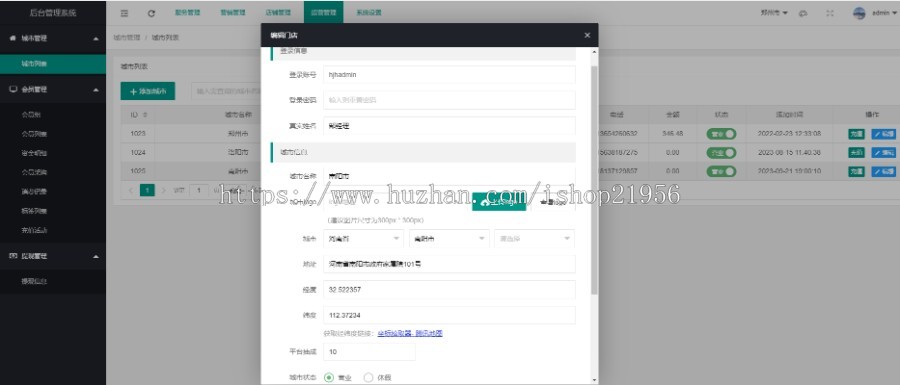The width and height of the screenshot is (900, 385).
Task: Click login account field showing hjhadmin
Action: click(x=449, y=75)
